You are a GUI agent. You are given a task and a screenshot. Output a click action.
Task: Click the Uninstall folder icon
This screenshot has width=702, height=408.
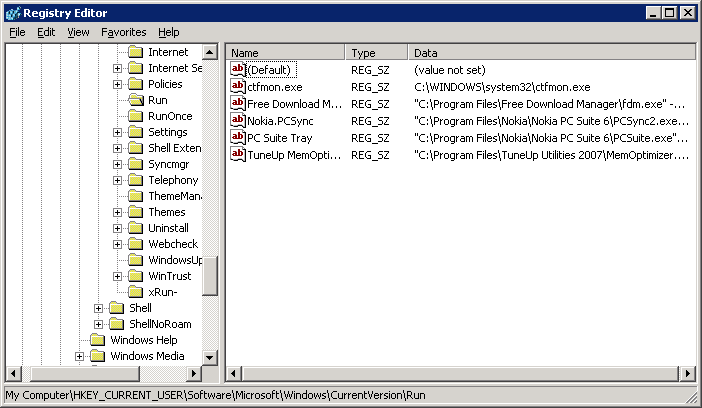135,228
